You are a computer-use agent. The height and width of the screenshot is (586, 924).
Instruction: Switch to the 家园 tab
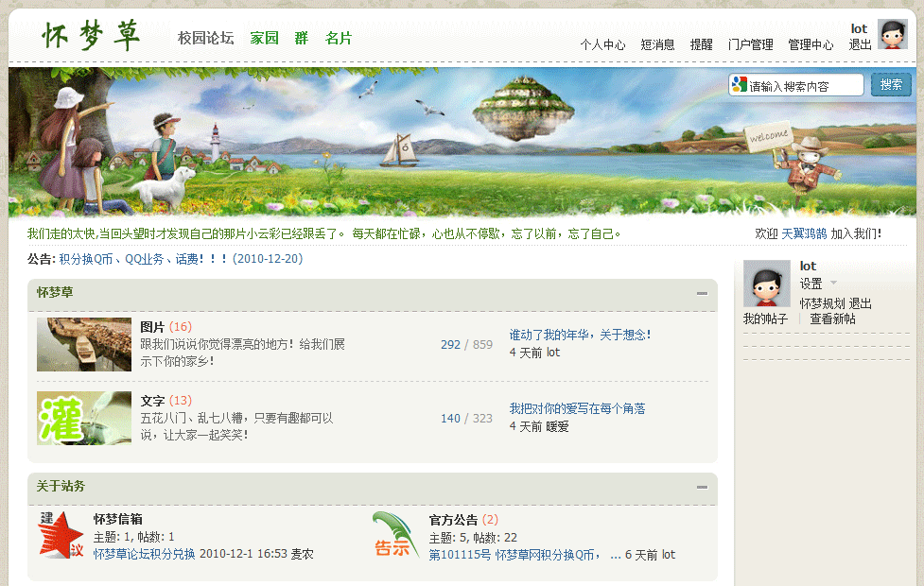click(x=264, y=39)
